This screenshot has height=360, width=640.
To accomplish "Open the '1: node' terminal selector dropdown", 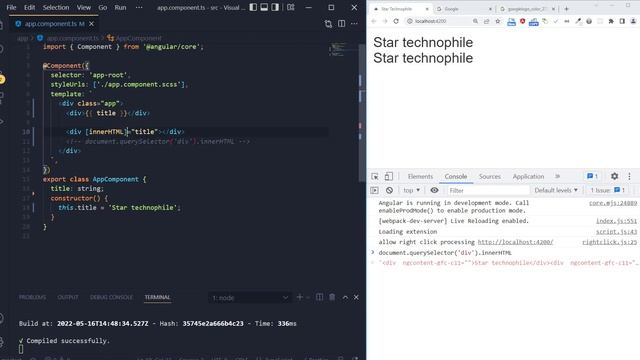I will click(249, 298).
